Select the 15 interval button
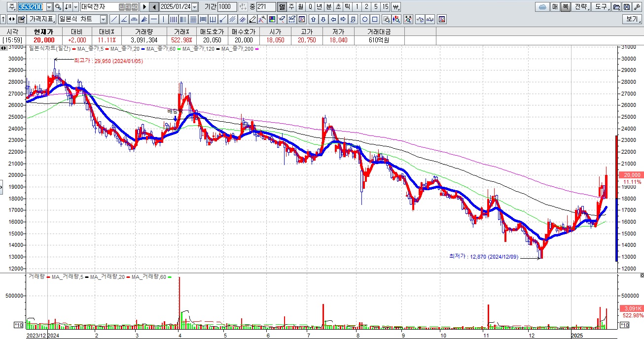 click(385, 7)
